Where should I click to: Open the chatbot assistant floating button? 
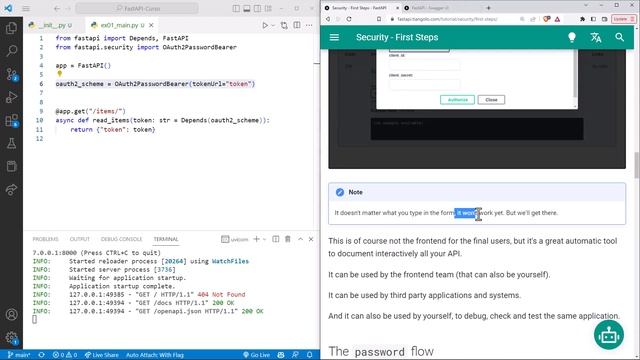click(609, 335)
